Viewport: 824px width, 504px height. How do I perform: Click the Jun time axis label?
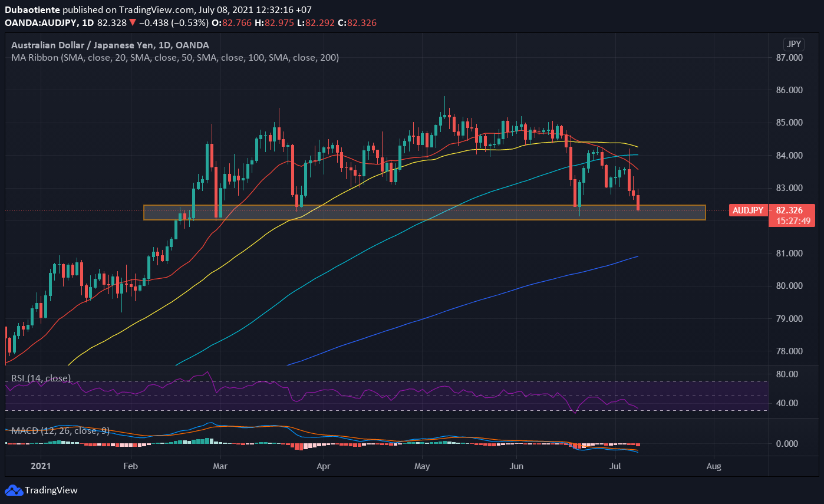click(516, 466)
